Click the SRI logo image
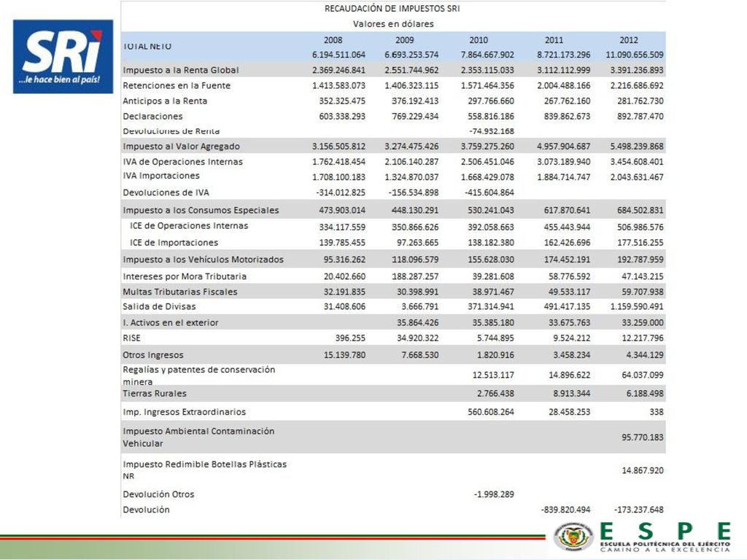Image resolution: width=747 pixels, height=560 pixels. (63, 57)
